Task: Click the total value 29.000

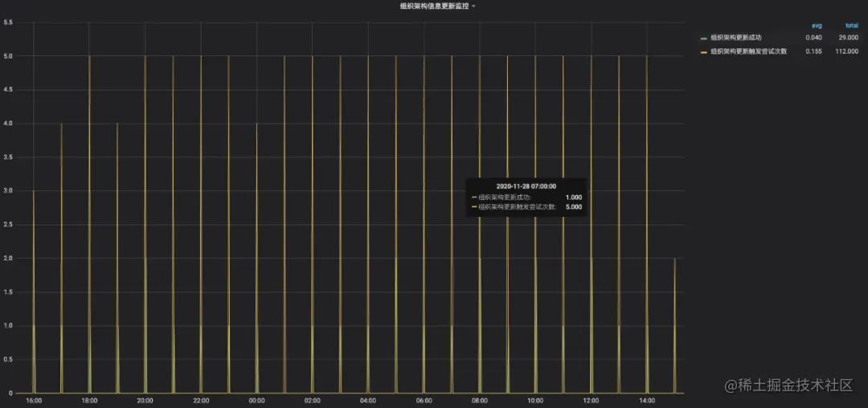Action: click(849, 38)
